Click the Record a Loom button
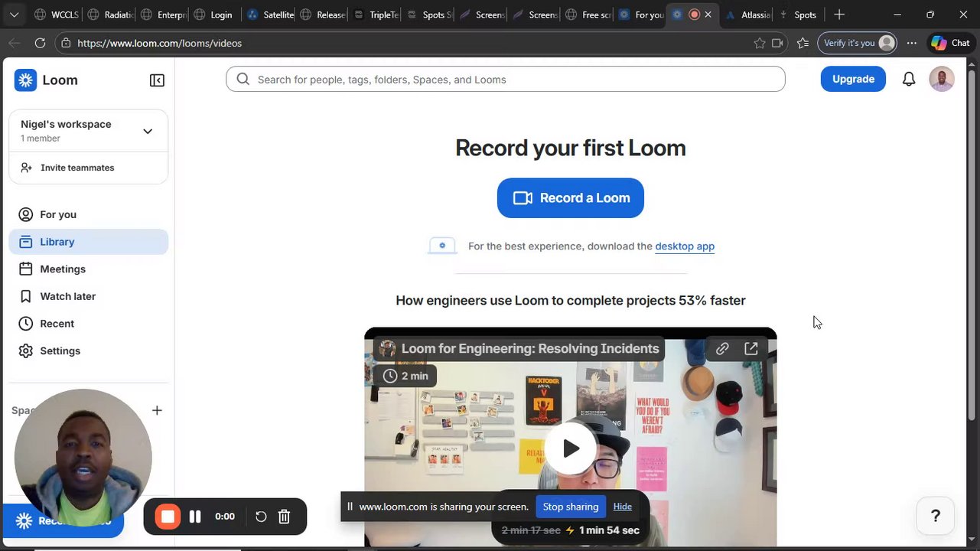Screen dimensions: 980x551 [571, 198]
